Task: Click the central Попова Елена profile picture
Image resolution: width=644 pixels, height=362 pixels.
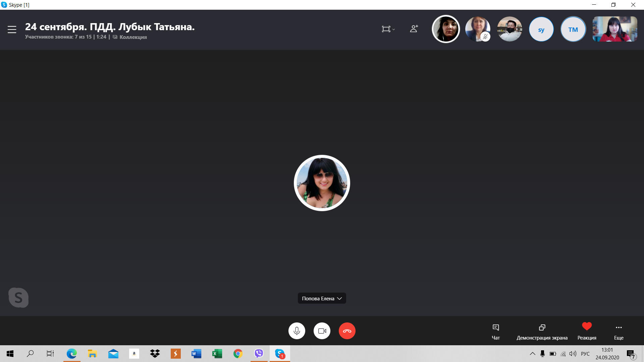Action: click(x=322, y=183)
